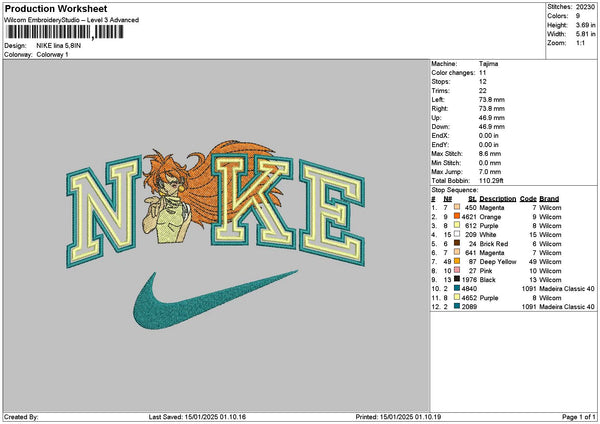600x424 pixels.
Task: Click 'Madeira Classic 40' brand in stop 10
Action: [567, 289]
